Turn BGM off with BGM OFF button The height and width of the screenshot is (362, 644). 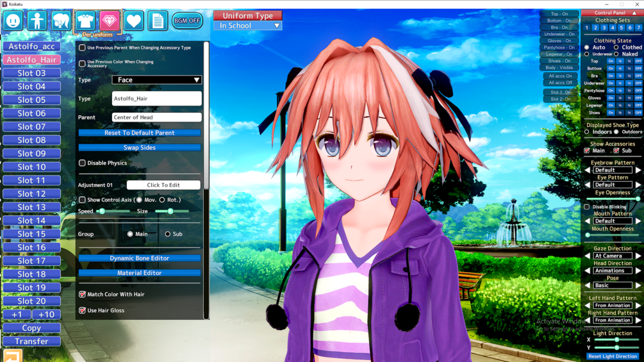(187, 21)
